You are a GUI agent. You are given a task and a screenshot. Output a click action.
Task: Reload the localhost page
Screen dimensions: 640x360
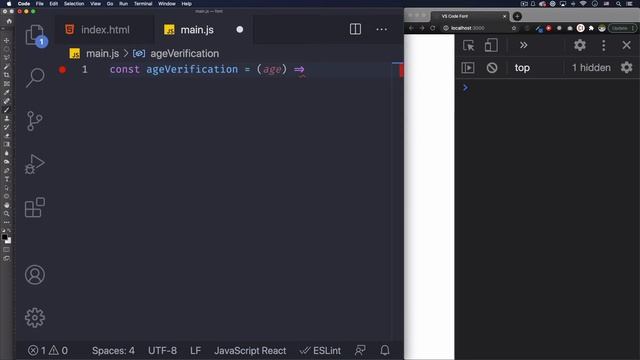pyautogui.click(x=433, y=28)
